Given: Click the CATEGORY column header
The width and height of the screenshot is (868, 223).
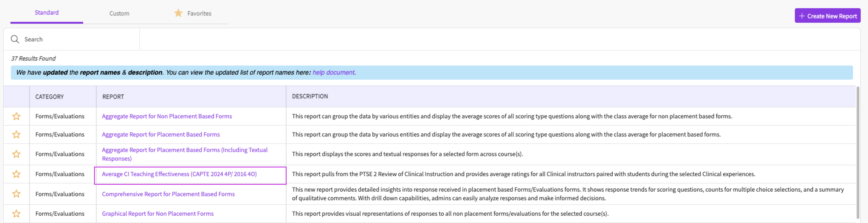Looking at the screenshot, I should click(50, 97).
